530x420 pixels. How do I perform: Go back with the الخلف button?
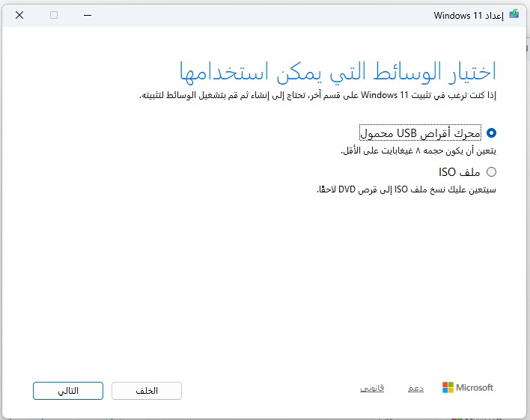coord(147,391)
